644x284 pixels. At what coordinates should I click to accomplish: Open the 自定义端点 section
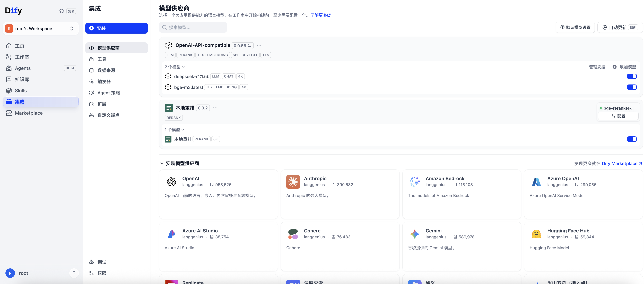pos(117,115)
